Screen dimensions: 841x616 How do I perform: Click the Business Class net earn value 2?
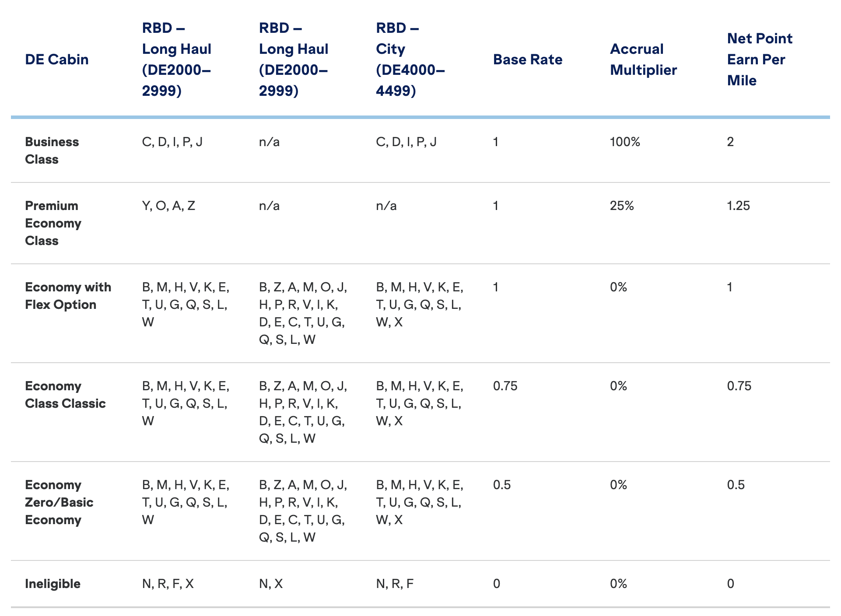coord(730,142)
